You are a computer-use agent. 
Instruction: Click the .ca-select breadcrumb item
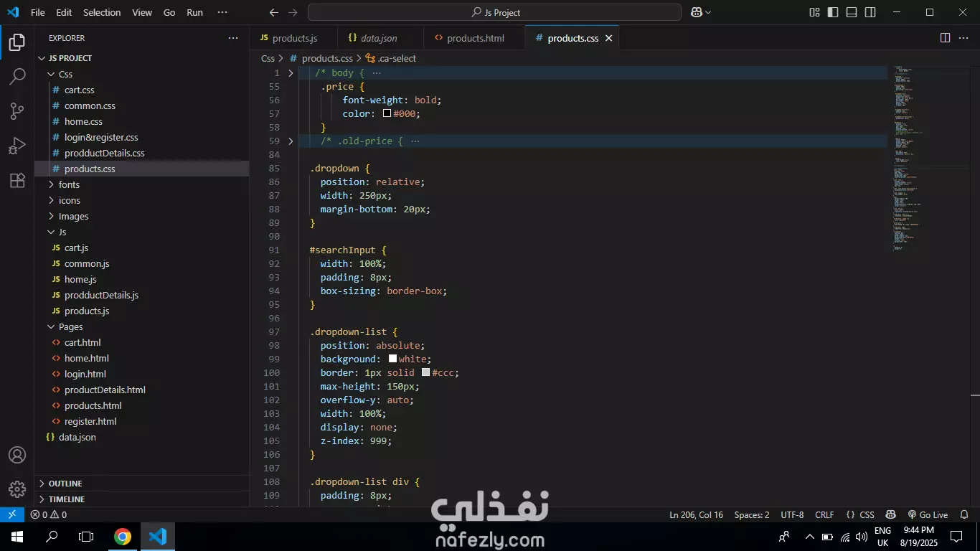(391, 58)
